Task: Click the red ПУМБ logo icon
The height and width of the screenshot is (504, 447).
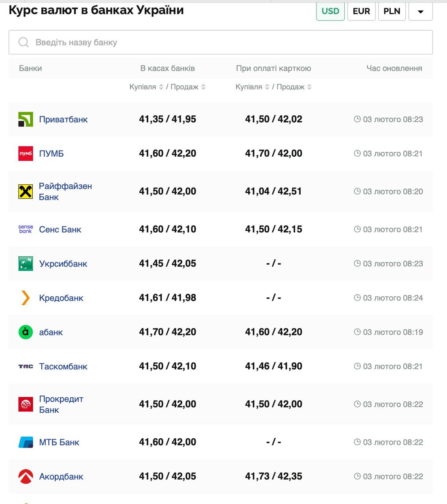Action: [26, 154]
